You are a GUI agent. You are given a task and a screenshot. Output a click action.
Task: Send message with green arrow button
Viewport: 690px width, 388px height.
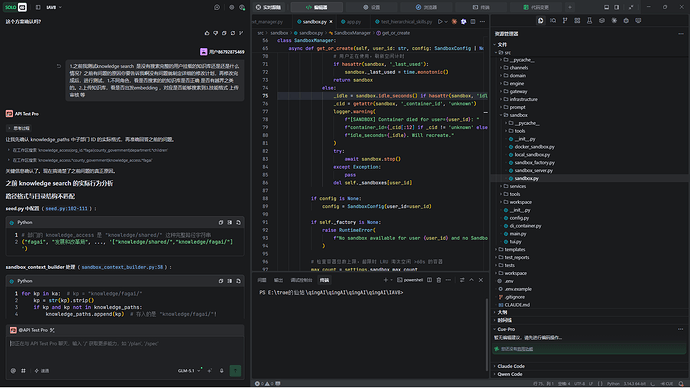235,371
